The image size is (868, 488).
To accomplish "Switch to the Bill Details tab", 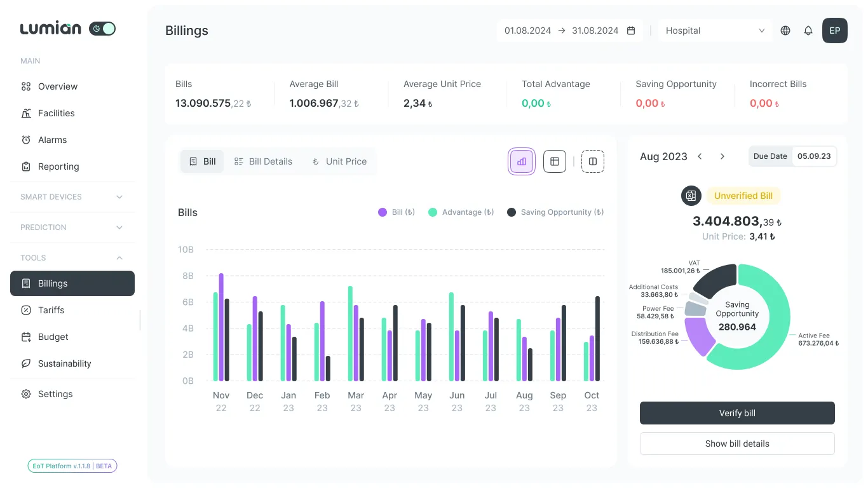I will pos(263,161).
